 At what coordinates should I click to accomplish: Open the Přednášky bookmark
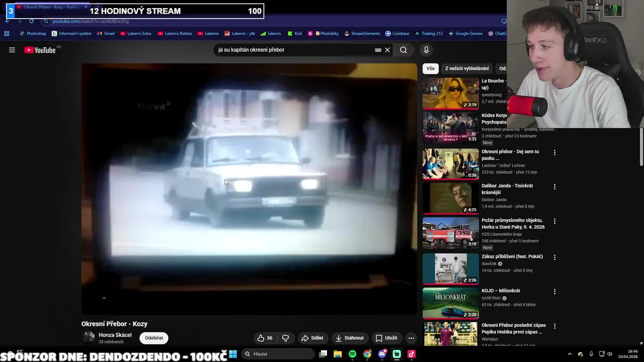coord(324,34)
